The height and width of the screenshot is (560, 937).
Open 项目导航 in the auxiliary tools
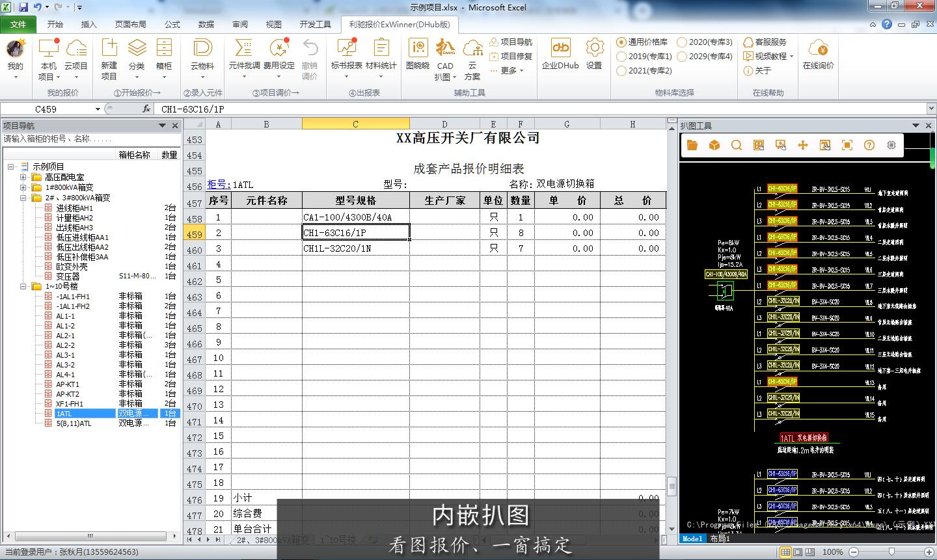click(x=511, y=42)
